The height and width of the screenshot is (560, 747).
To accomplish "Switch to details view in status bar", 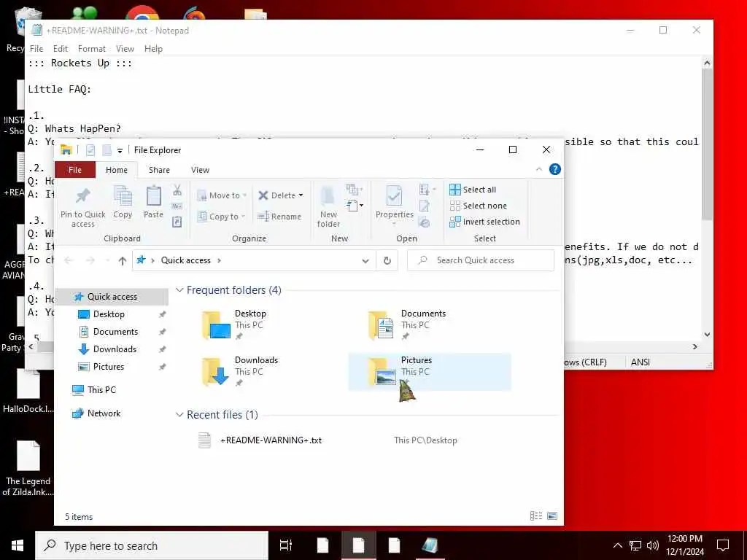I will (536, 516).
